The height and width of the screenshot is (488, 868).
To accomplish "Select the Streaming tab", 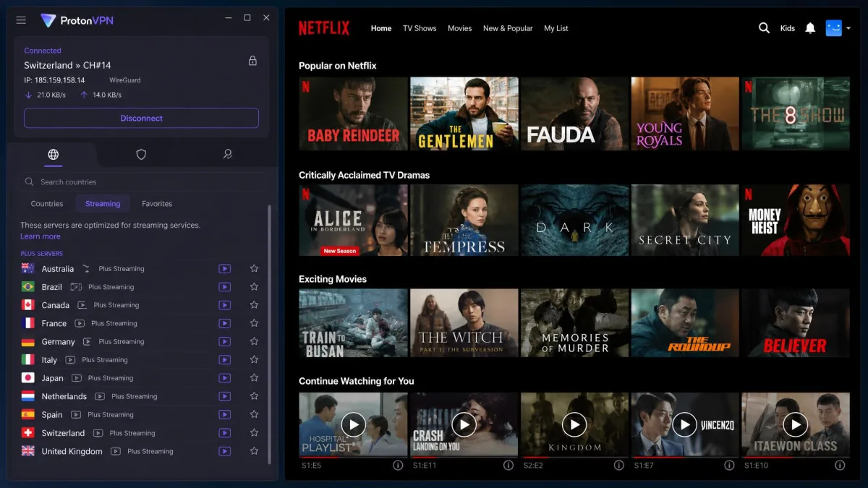I will tap(103, 204).
